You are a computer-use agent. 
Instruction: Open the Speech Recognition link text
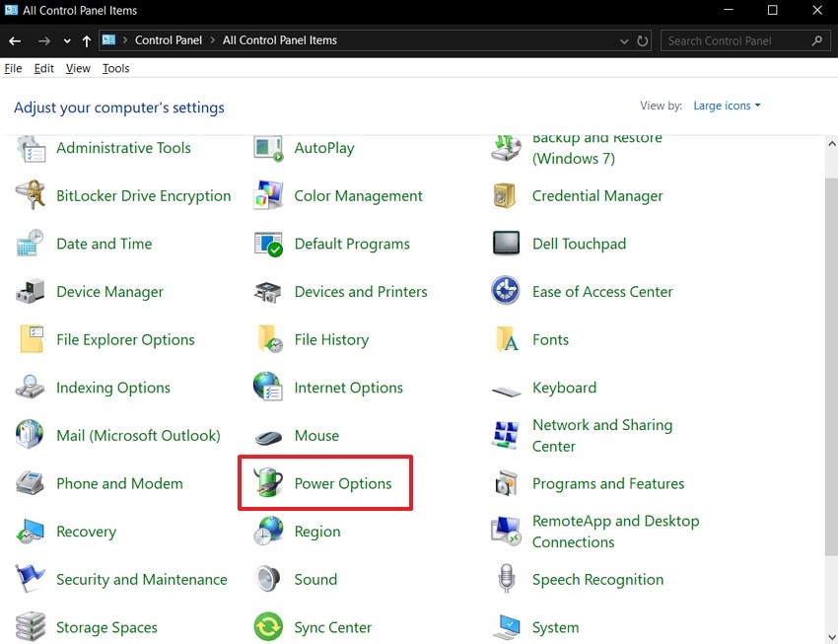597,580
